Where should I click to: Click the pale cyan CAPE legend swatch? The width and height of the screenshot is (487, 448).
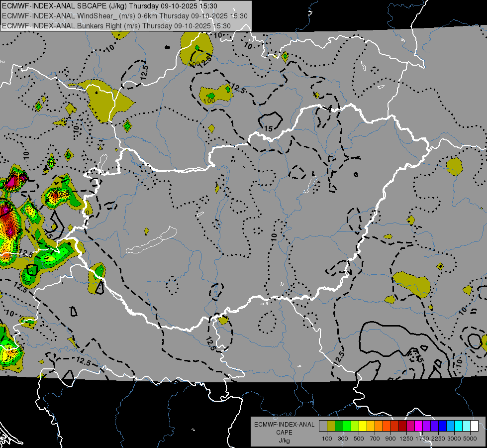click(x=467, y=426)
